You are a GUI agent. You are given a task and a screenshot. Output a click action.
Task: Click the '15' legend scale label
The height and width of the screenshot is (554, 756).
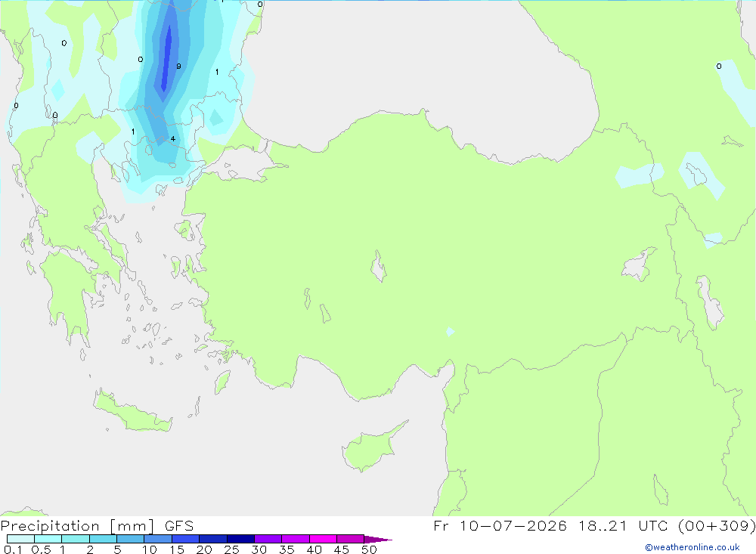177,549
